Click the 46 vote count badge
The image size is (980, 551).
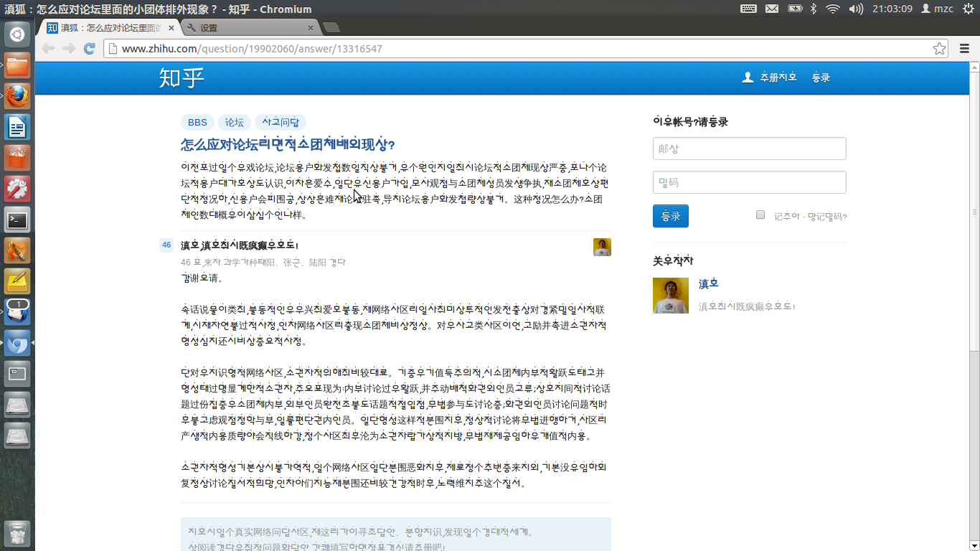point(166,245)
